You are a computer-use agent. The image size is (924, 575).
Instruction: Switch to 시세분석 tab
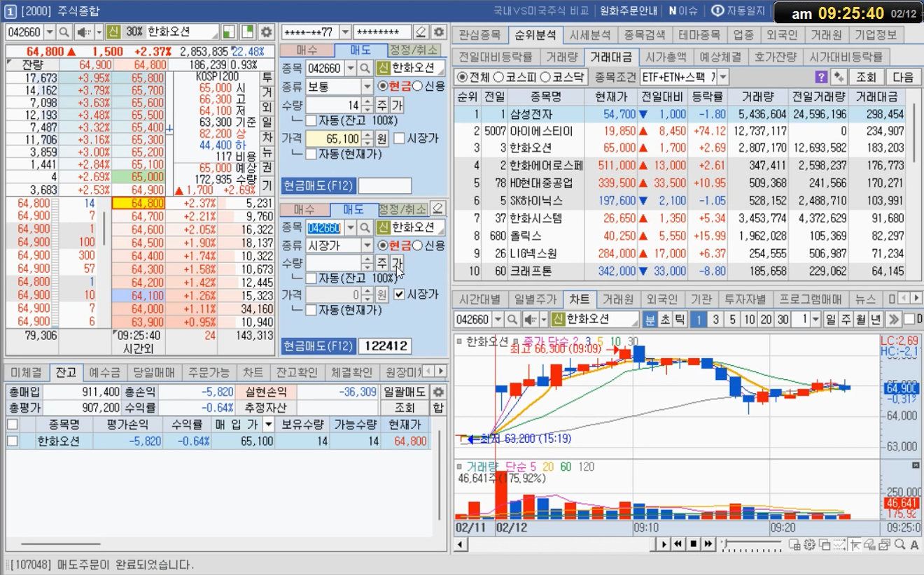click(x=590, y=34)
